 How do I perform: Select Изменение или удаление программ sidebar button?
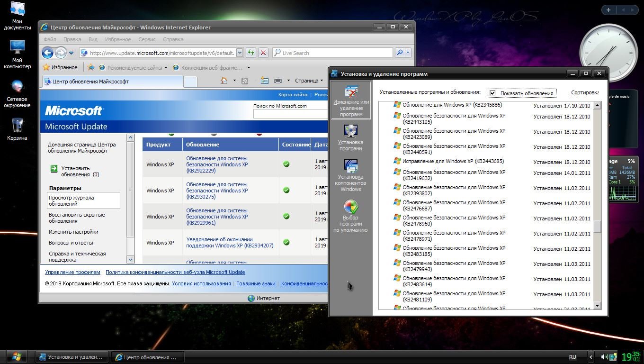(351, 100)
